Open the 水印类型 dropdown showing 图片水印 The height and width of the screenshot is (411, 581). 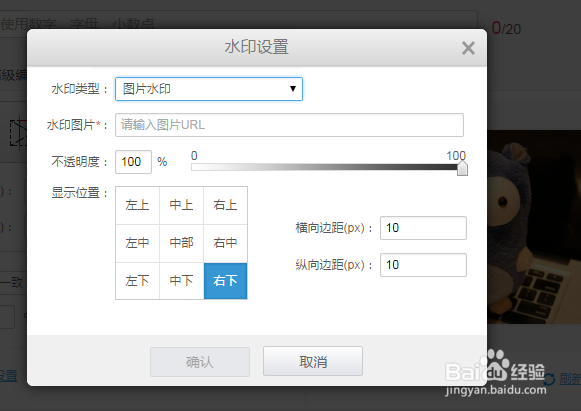tap(209, 89)
